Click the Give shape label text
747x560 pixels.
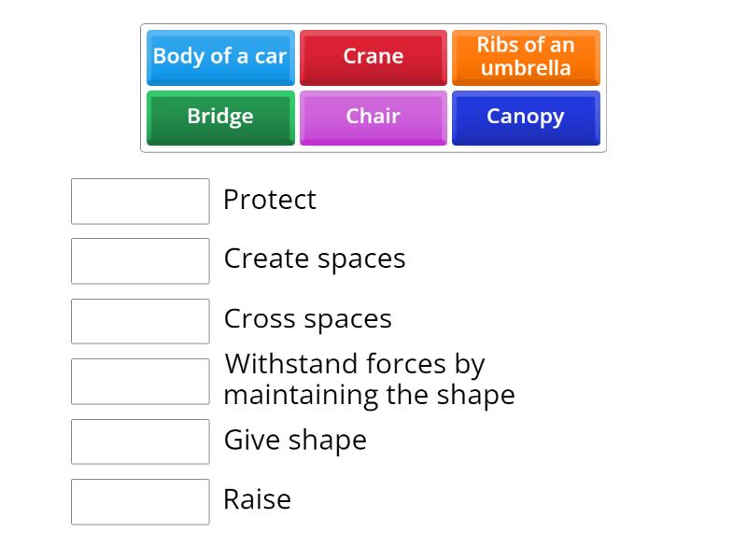(x=295, y=440)
